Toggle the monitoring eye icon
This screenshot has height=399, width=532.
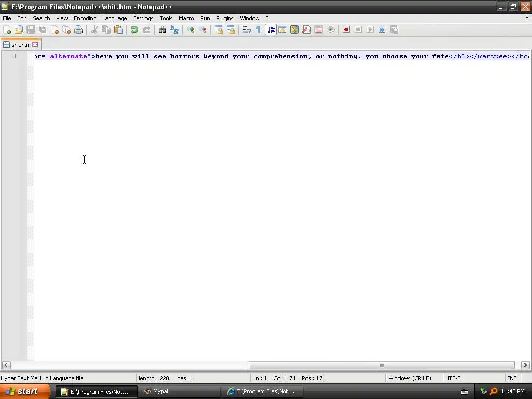[x=331, y=30]
